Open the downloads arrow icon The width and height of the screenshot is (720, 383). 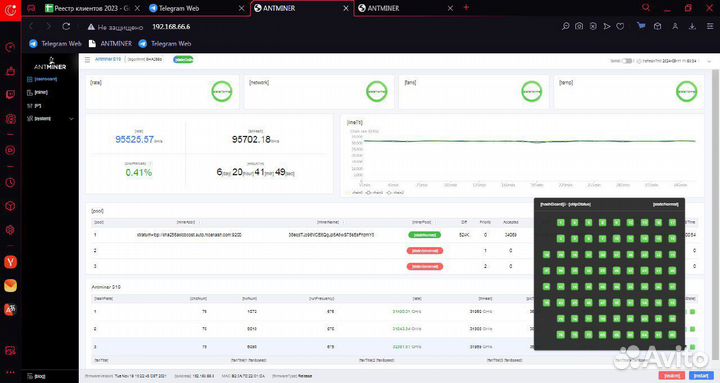click(x=692, y=27)
